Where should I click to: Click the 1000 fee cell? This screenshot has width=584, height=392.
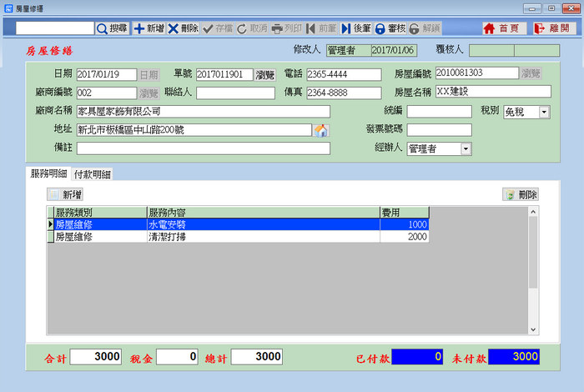[x=405, y=224]
